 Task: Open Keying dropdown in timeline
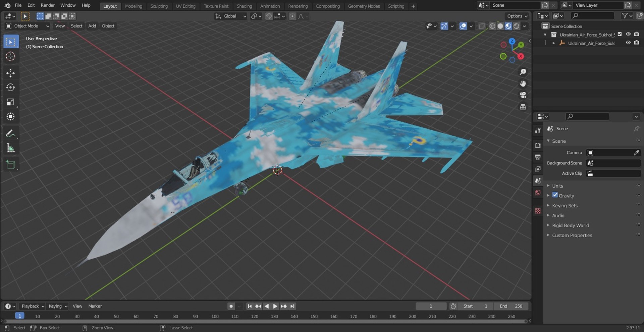click(x=58, y=306)
